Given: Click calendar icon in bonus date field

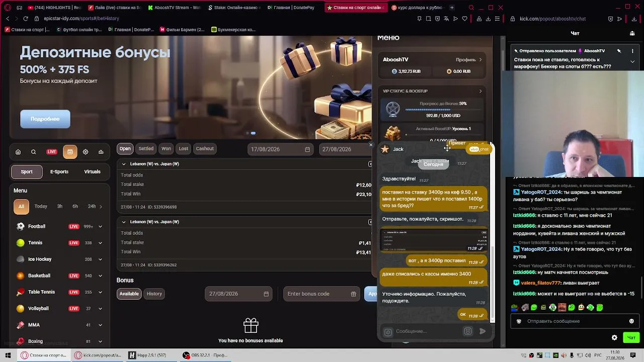Looking at the screenshot, I should (x=266, y=294).
